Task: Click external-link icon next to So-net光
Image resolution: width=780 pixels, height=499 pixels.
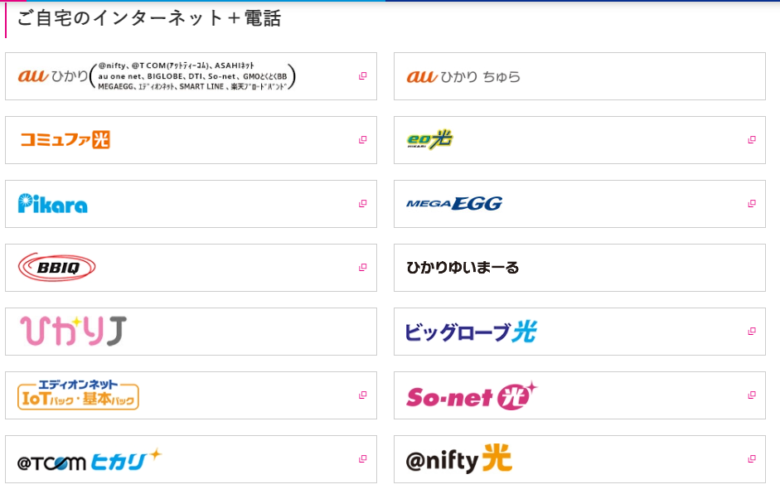Action: pos(751,395)
